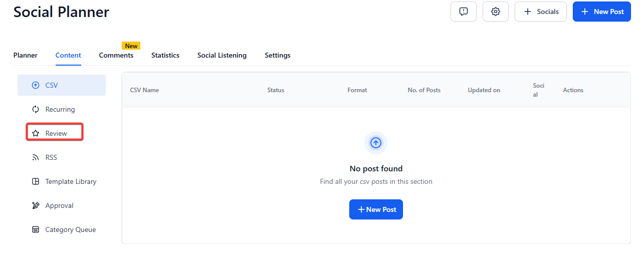This screenshot has height=258, width=644.
Task: Click the Review star icon
Action: pos(36,133)
